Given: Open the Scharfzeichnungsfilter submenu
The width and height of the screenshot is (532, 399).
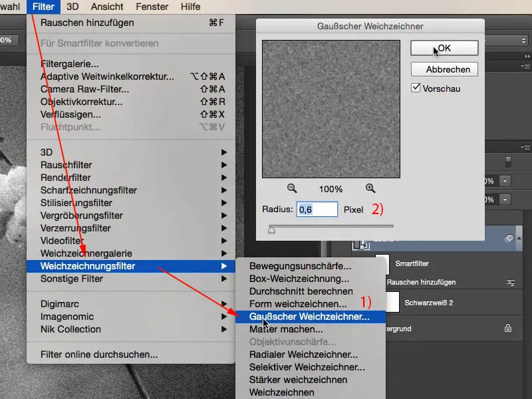Looking at the screenshot, I should [130, 190].
